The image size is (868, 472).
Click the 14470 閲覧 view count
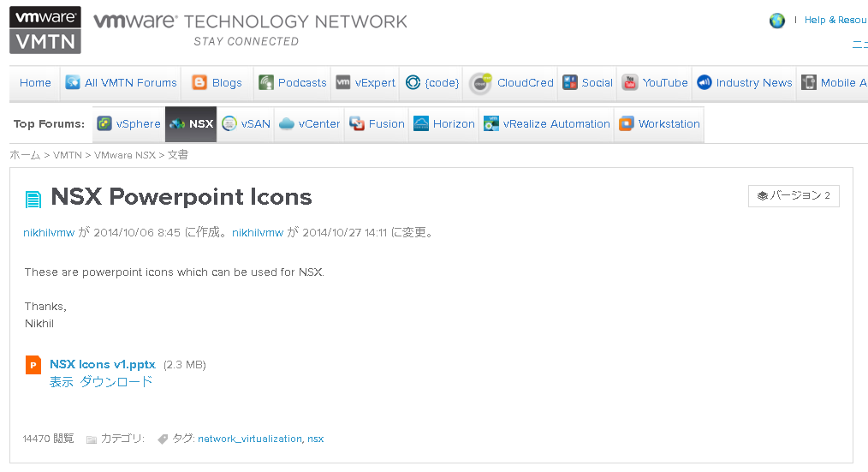coord(48,439)
